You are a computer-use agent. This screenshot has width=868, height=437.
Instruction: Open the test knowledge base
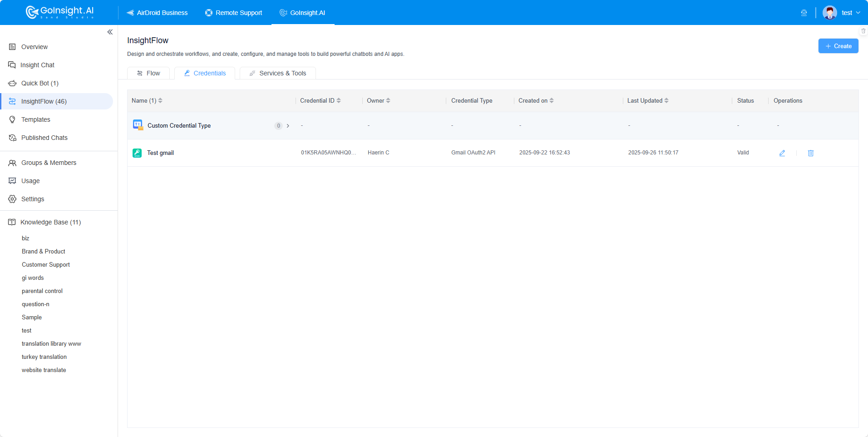pos(27,330)
